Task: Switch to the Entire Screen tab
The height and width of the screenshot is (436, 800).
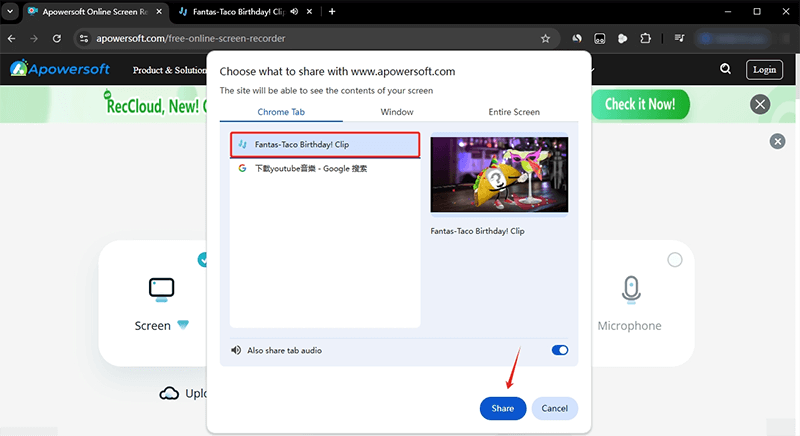Action: point(513,112)
